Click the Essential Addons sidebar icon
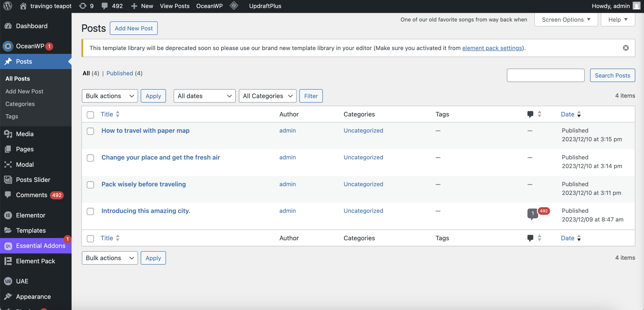Screen dimensions: 644x310 coord(8,246)
